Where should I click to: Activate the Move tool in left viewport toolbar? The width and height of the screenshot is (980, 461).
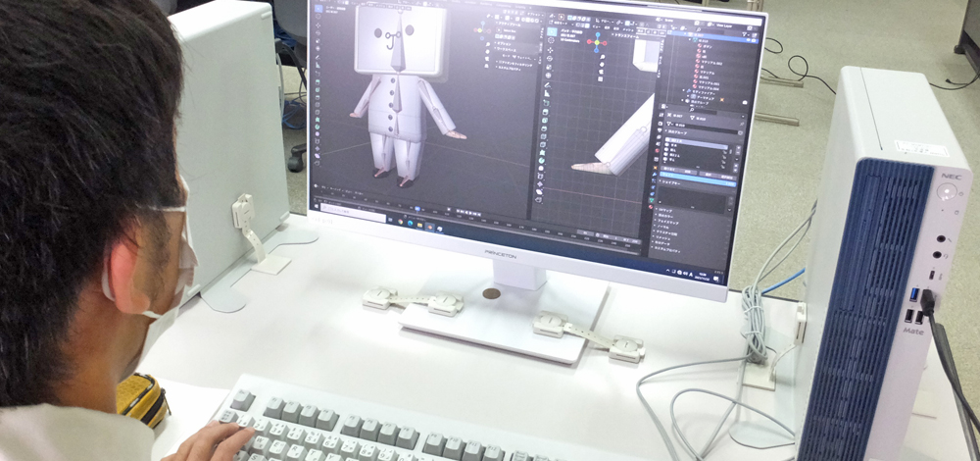point(318,26)
